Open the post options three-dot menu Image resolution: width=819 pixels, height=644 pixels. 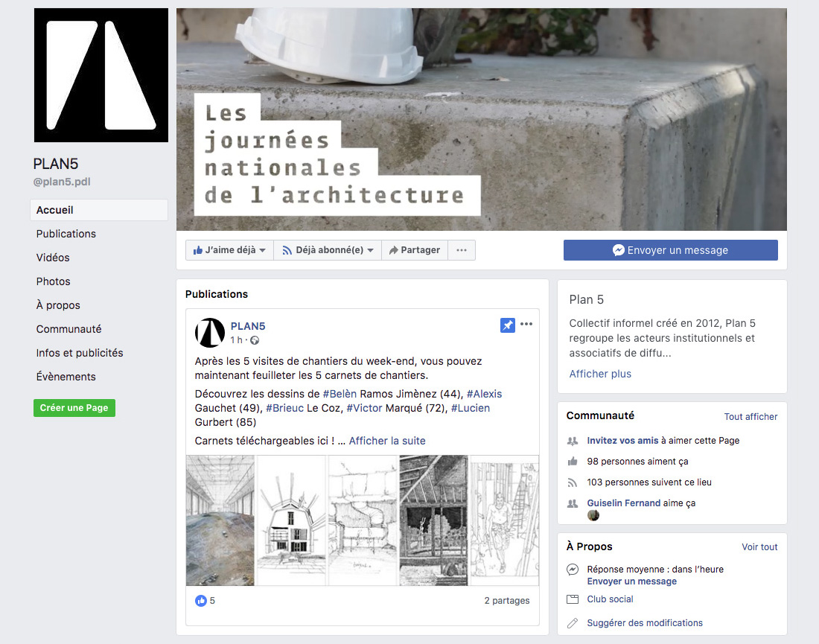coord(526,325)
